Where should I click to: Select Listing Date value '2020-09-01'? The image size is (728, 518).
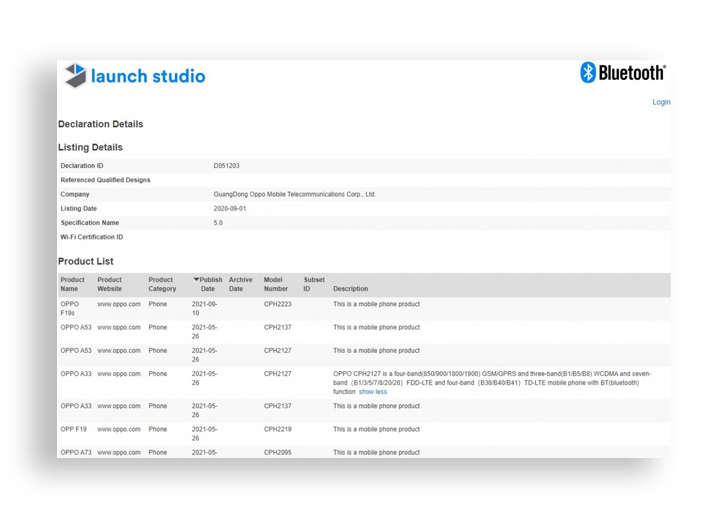230,209
